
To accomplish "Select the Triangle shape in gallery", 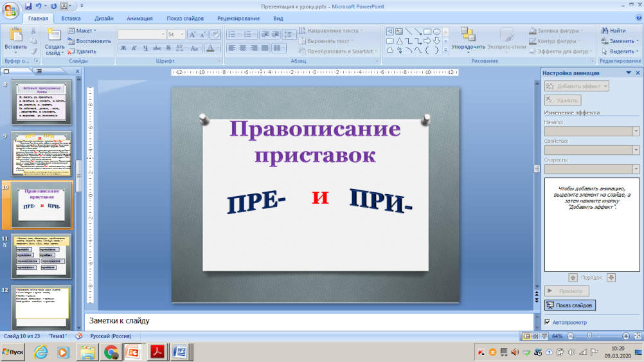I will pos(398,41).
